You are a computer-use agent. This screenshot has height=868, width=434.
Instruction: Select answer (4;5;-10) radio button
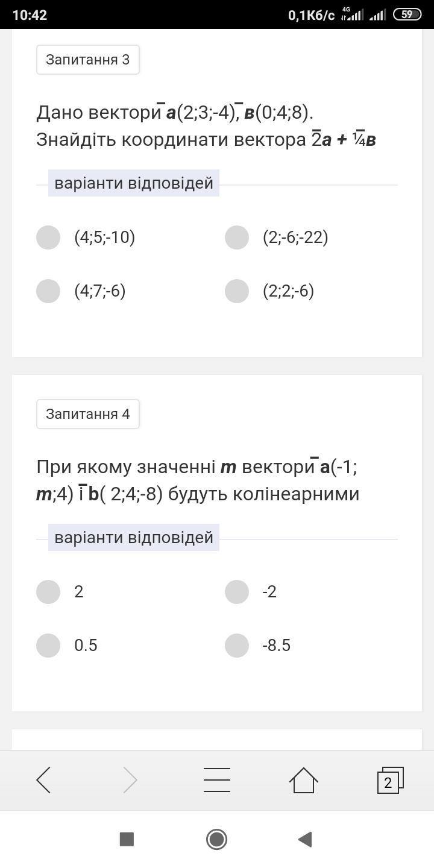tap(48, 237)
